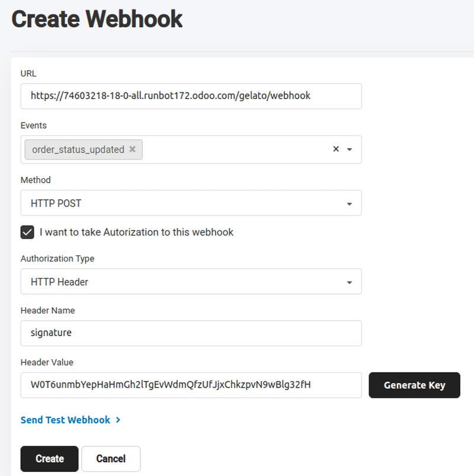The image size is (474, 476).
Task: Open the Authorization Type dropdown
Action: click(191, 281)
